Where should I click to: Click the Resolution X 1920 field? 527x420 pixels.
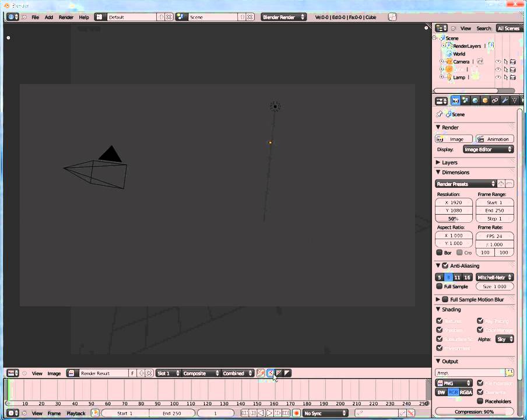coord(454,202)
